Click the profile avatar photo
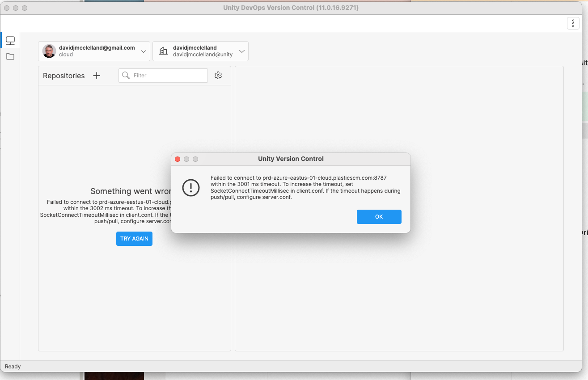 tap(49, 51)
